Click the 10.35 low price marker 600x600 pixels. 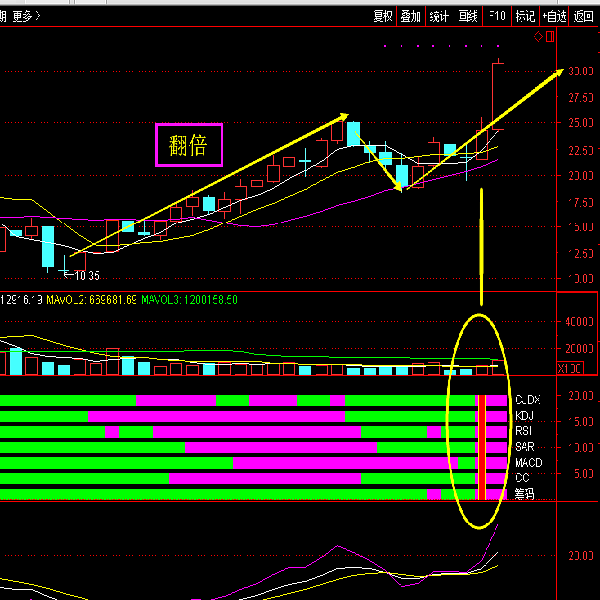click(84, 275)
